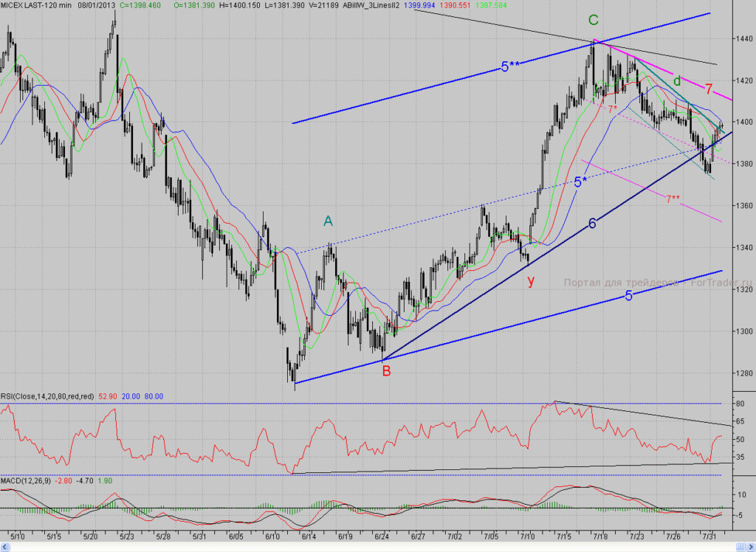756x552 pixels.
Task: Click the MACD(12,26,9) indicator label
Action: point(26,480)
